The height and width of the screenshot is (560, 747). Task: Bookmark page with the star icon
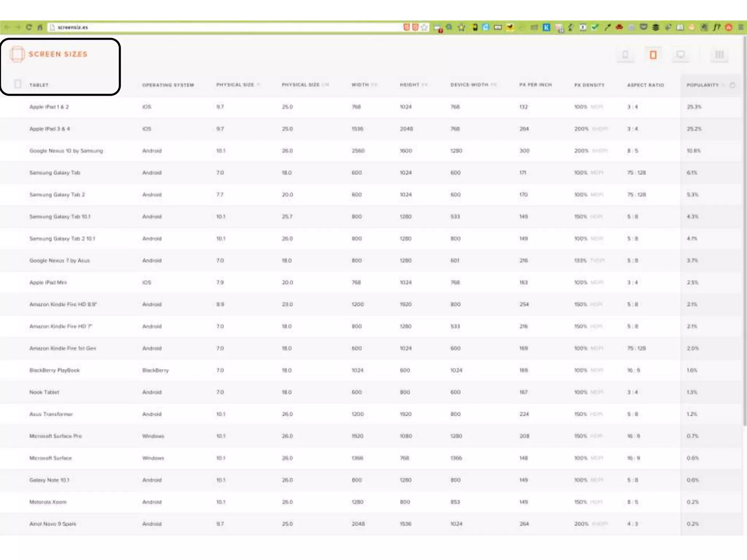click(x=424, y=27)
